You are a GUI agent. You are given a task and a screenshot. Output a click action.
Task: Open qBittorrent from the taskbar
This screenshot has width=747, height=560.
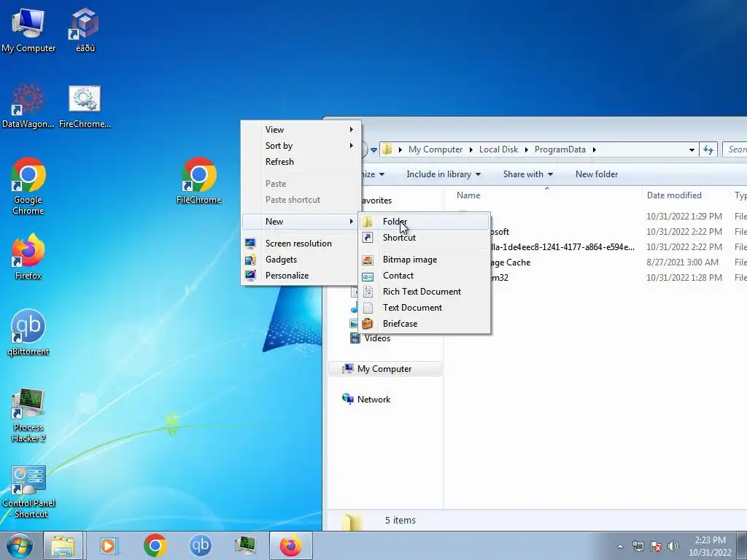(201, 545)
